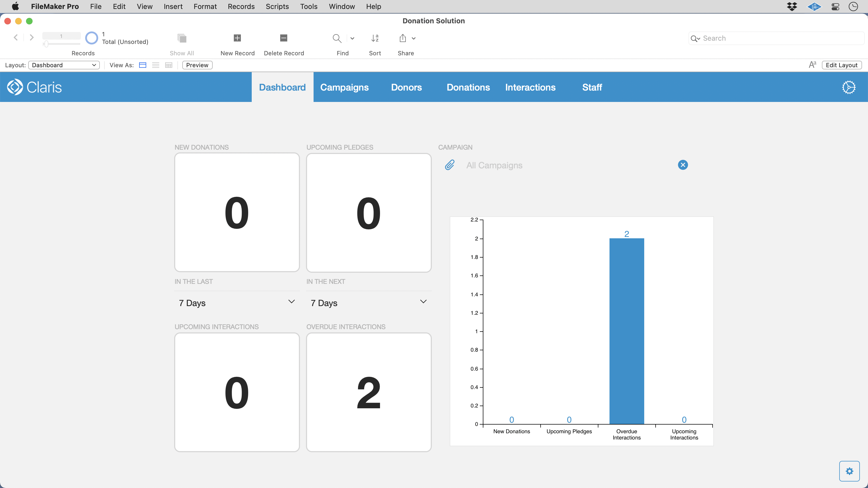868x488 pixels.
Task: Click the found set pie circle icon
Action: [x=91, y=38]
